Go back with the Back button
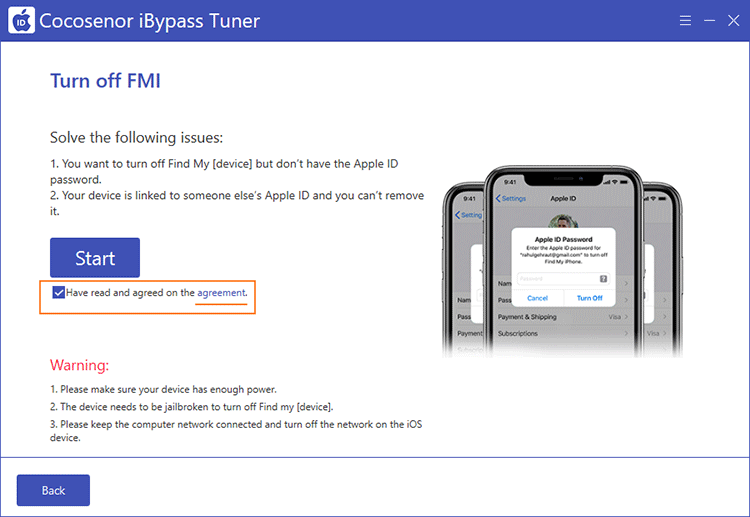Screen dimensions: 750x517 point(53,490)
